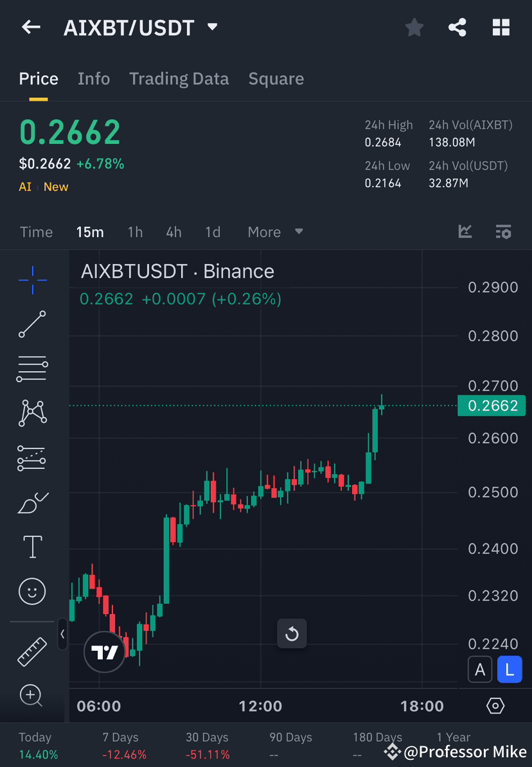The width and height of the screenshot is (532, 767).
Task: Open the More timeframe dropdown
Action: tap(276, 232)
